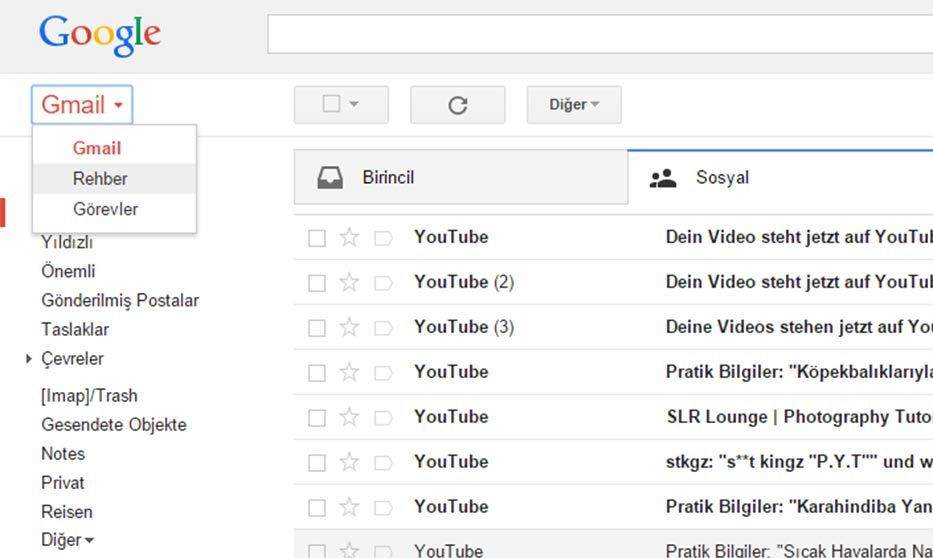Open 'Deine Videos stehen jetzt' email

tap(799, 327)
